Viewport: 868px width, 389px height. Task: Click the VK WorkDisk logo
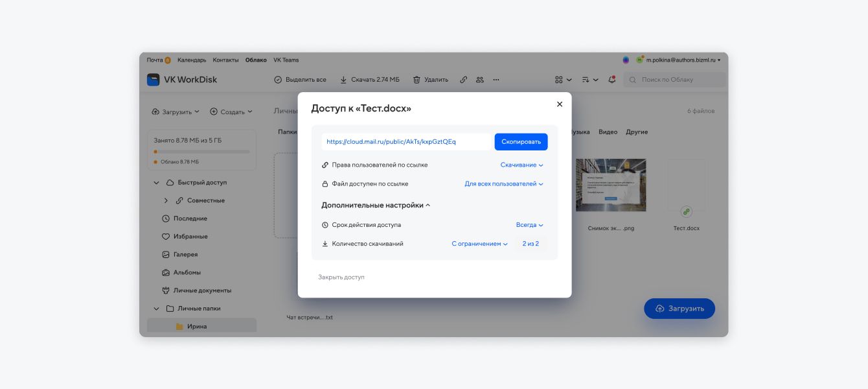pos(154,80)
